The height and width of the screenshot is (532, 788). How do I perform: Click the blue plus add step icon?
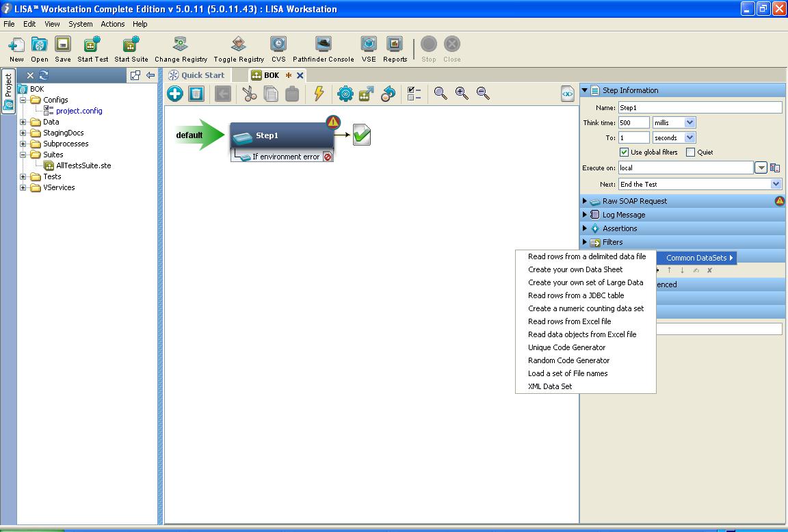pyautogui.click(x=175, y=94)
